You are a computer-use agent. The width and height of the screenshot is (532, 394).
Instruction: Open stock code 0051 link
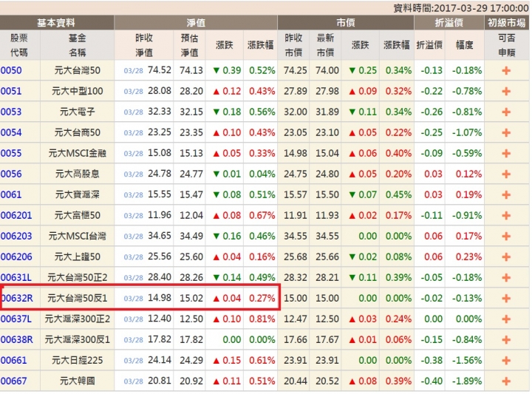click(11, 91)
